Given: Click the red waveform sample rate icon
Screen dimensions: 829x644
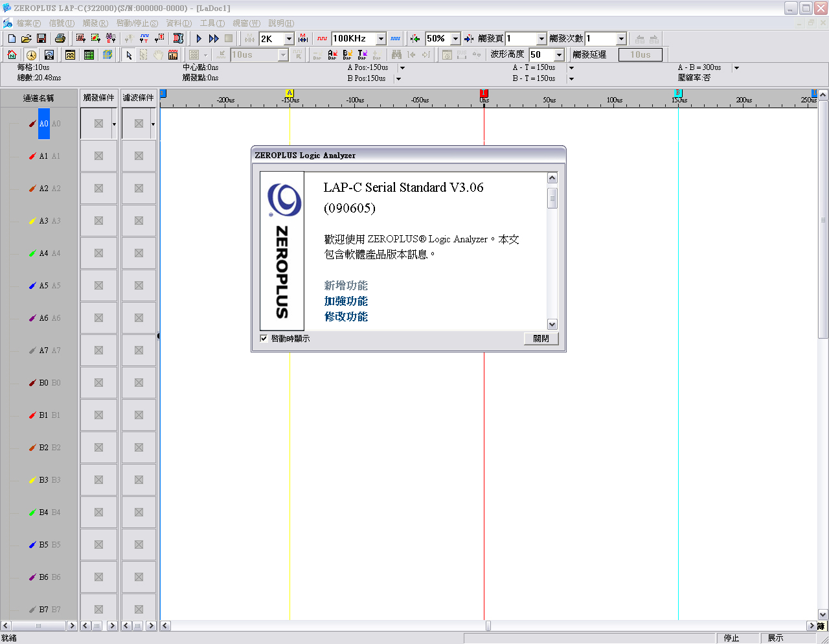Looking at the screenshot, I should pyautogui.click(x=322, y=39).
